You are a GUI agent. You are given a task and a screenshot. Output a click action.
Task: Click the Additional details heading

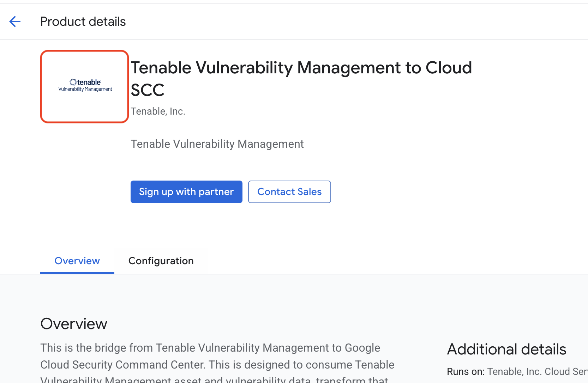click(x=506, y=349)
